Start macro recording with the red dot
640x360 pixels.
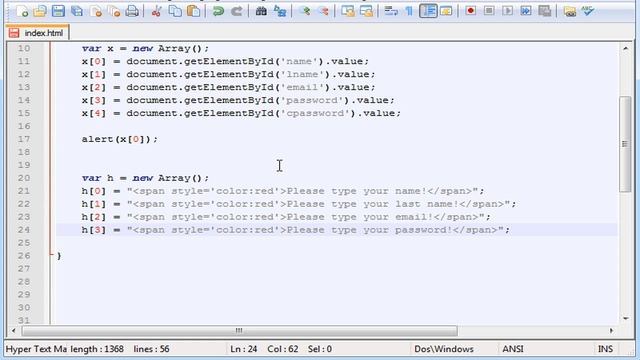pos(471,11)
